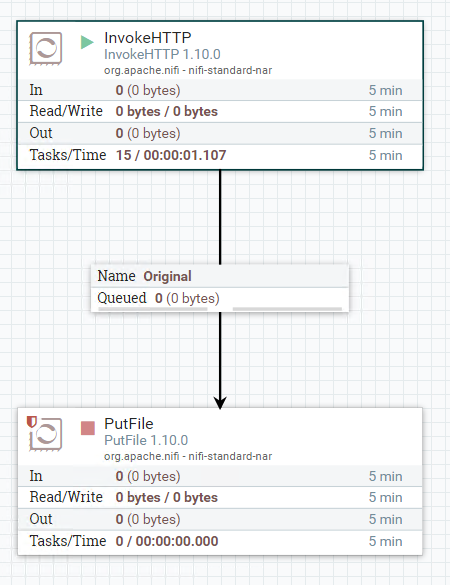Image resolution: width=450 pixels, height=585 pixels.
Task: Click the green running status arrow
Action: click(x=87, y=42)
